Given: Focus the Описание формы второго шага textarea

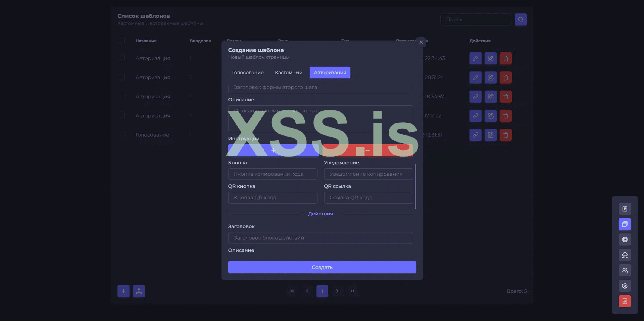Looking at the screenshot, I should (x=320, y=119).
